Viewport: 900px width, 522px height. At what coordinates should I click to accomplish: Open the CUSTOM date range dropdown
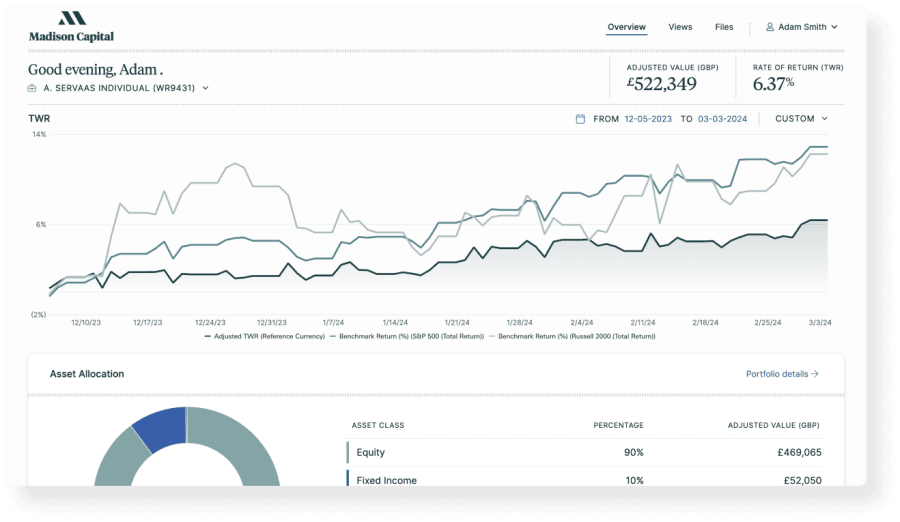click(x=801, y=118)
